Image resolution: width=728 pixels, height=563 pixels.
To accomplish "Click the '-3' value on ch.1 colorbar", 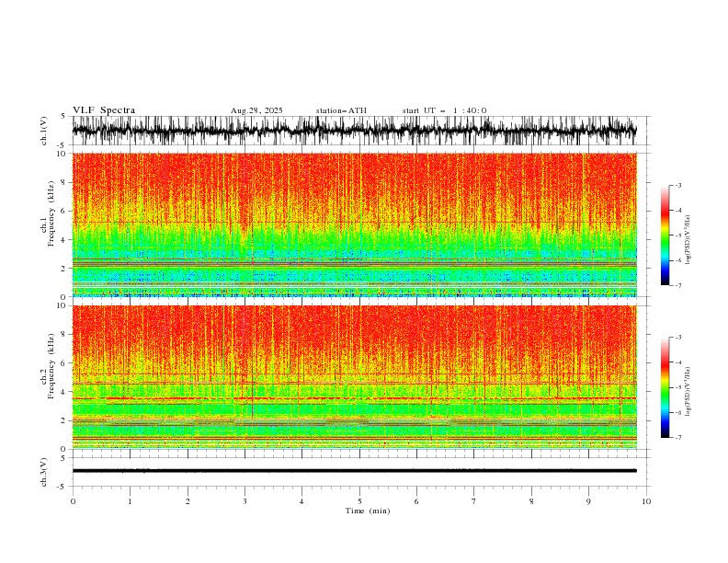I will pyautogui.click(x=677, y=186).
